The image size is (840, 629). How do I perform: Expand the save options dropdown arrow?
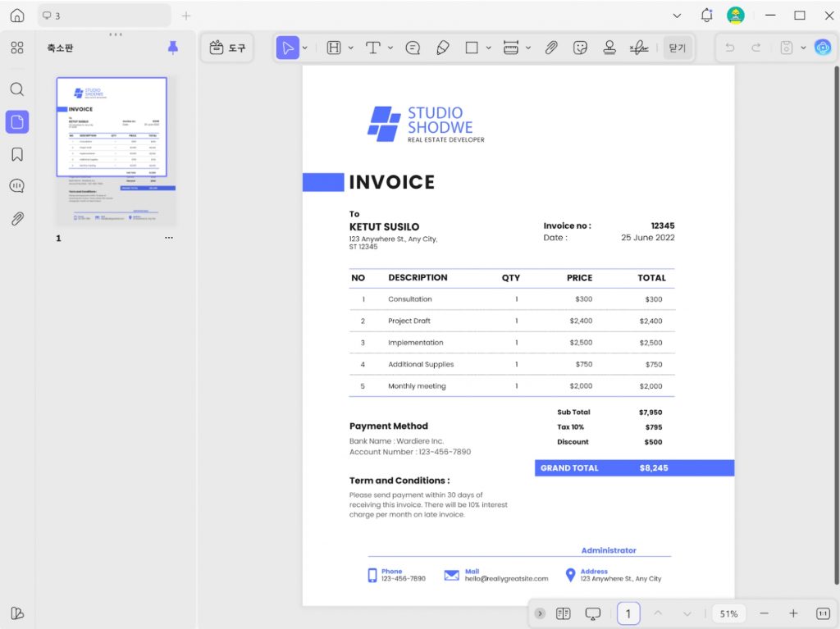803,48
